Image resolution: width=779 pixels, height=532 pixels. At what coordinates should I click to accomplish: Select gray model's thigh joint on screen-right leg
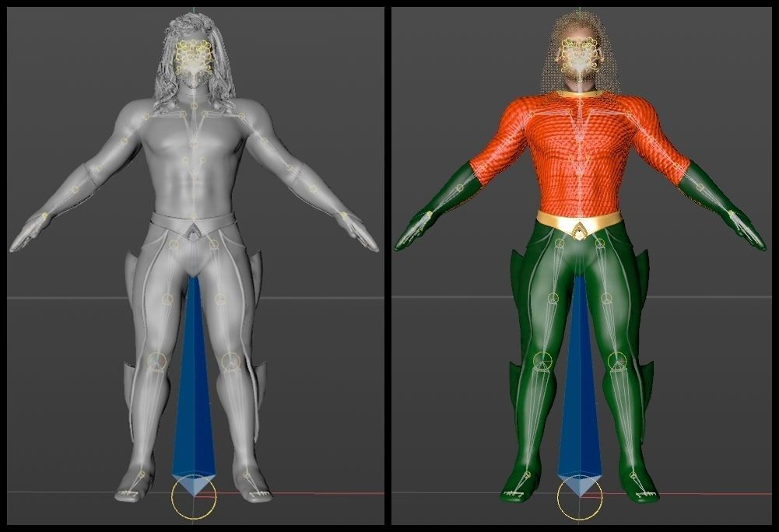tap(220, 299)
